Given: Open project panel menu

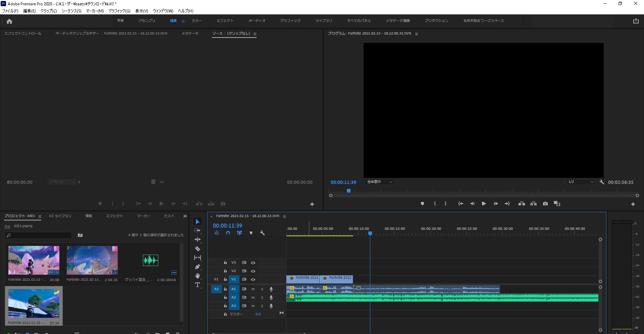Looking at the screenshot, I should [40, 216].
